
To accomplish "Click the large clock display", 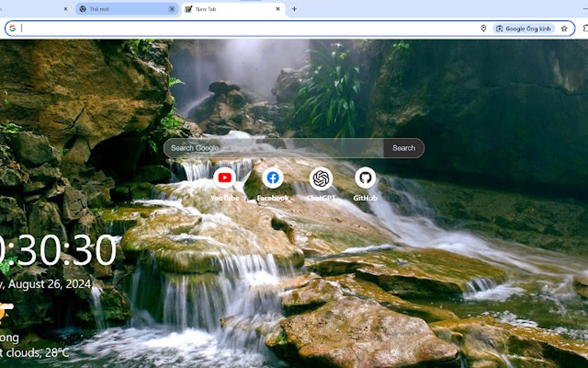I will pyautogui.click(x=55, y=249).
